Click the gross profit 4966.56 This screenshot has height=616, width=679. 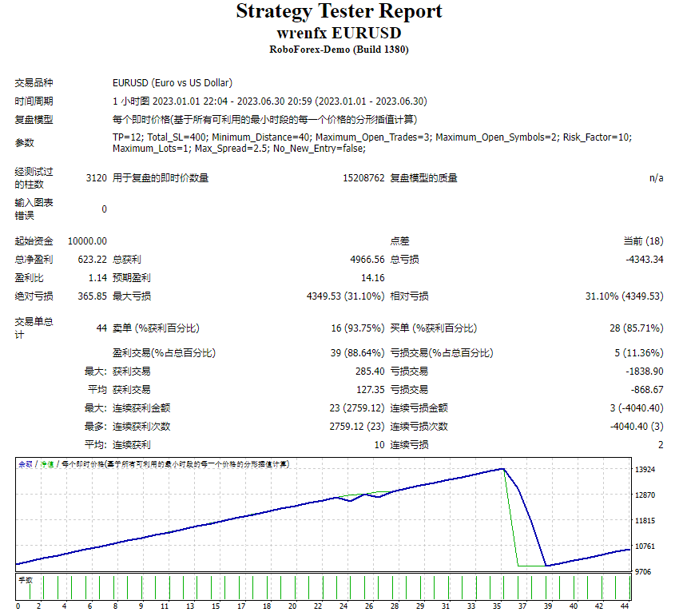point(367,260)
